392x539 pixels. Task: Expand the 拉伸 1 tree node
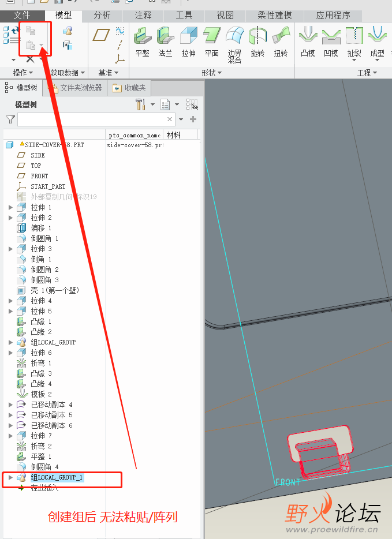(x=10, y=207)
